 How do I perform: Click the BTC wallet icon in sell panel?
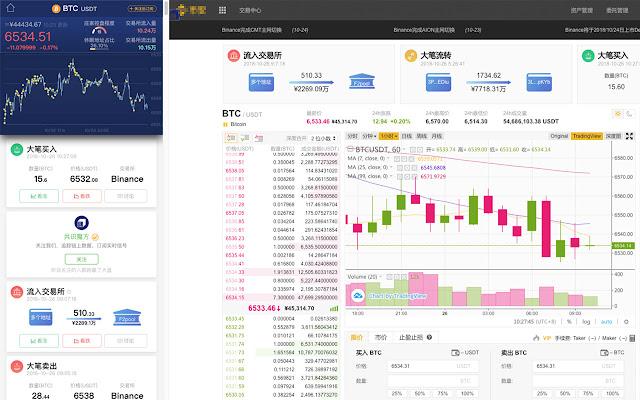(x=604, y=353)
